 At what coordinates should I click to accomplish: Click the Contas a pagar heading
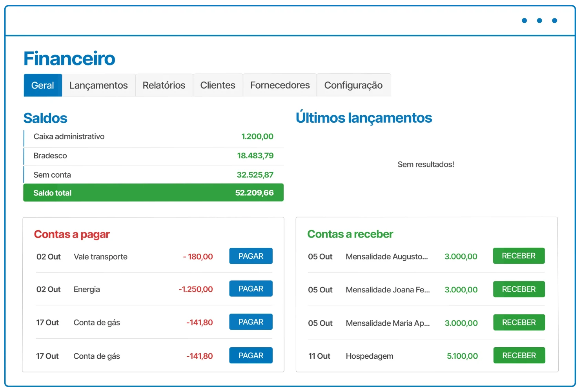pyautogui.click(x=72, y=234)
